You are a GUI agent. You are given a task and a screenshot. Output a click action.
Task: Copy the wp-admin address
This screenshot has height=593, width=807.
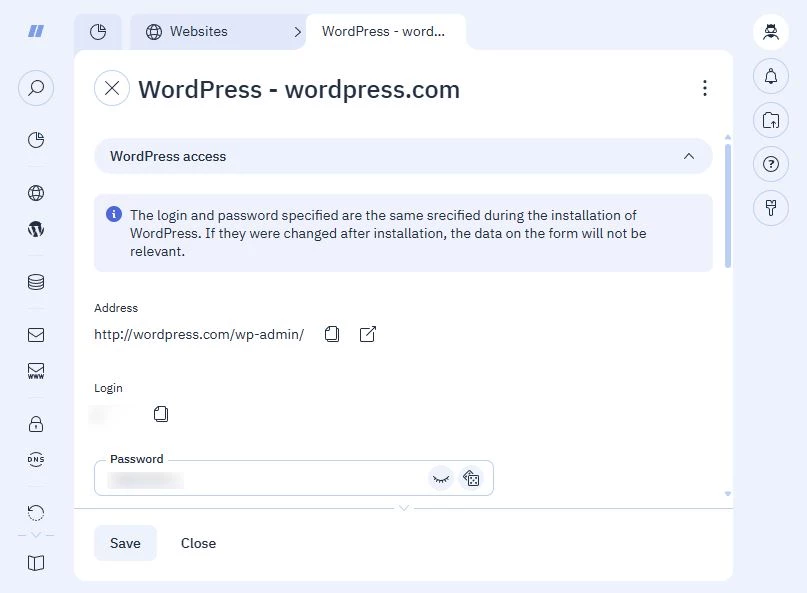[x=332, y=334]
